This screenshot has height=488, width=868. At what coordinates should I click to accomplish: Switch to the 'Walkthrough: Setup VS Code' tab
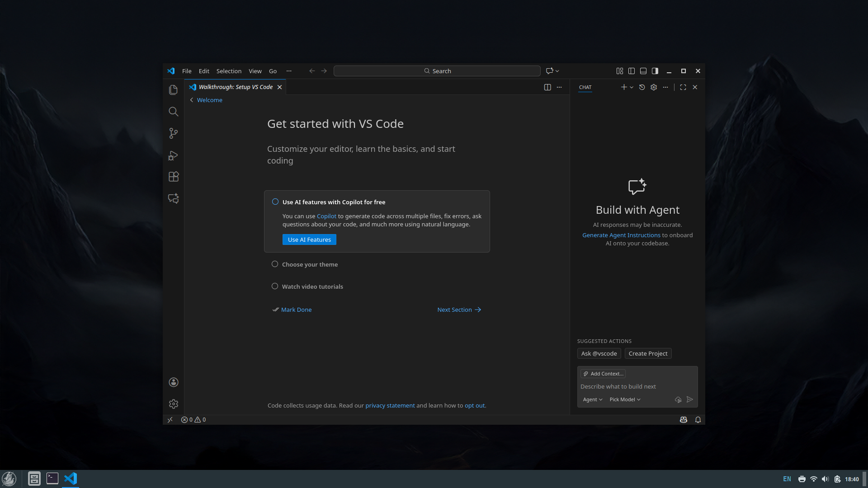click(x=235, y=87)
